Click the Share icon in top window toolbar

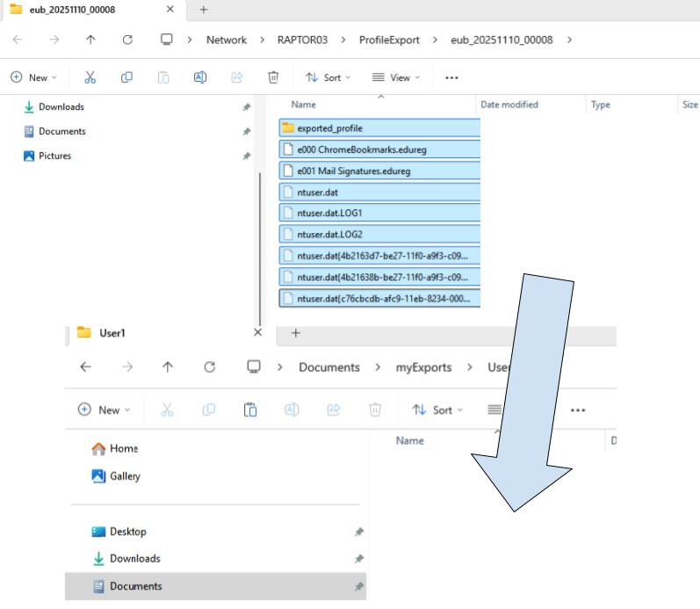coord(236,77)
